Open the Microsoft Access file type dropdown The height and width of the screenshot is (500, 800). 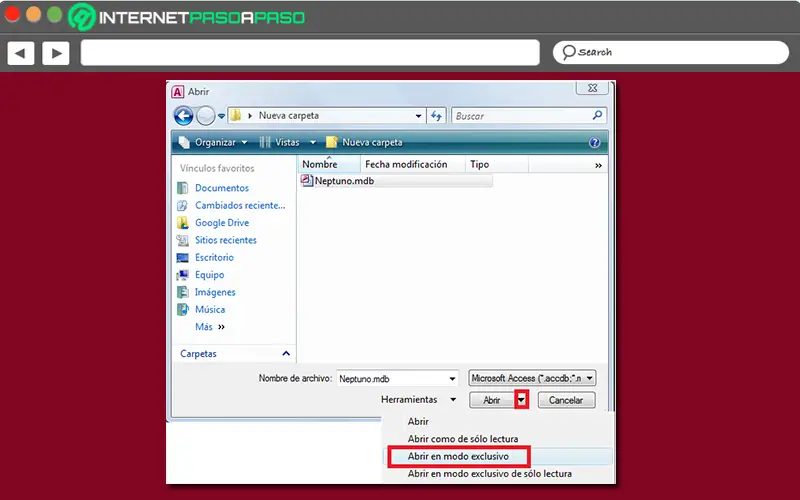[x=532, y=378]
